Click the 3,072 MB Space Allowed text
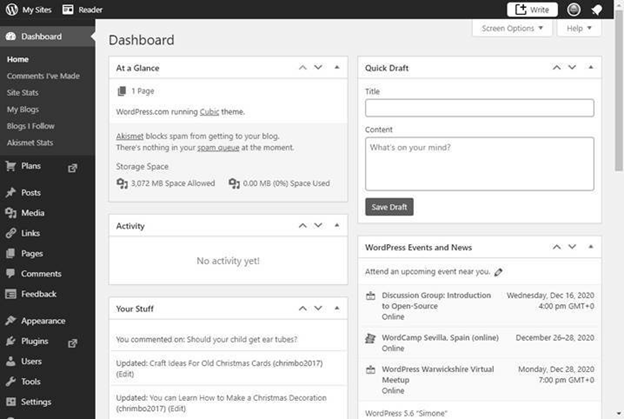The image size is (624, 419). click(173, 183)
